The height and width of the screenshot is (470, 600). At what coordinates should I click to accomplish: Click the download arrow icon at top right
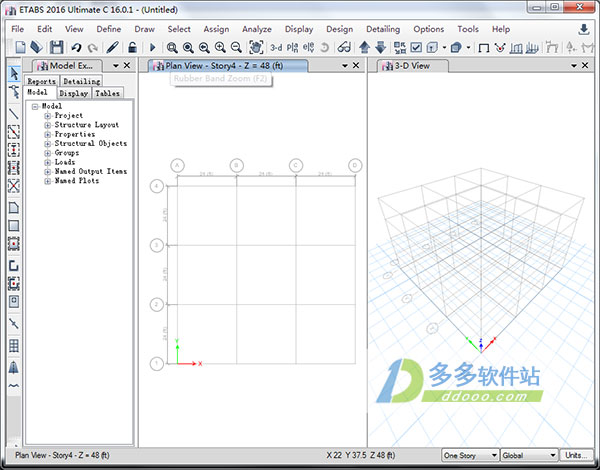(x=584, y=29)
